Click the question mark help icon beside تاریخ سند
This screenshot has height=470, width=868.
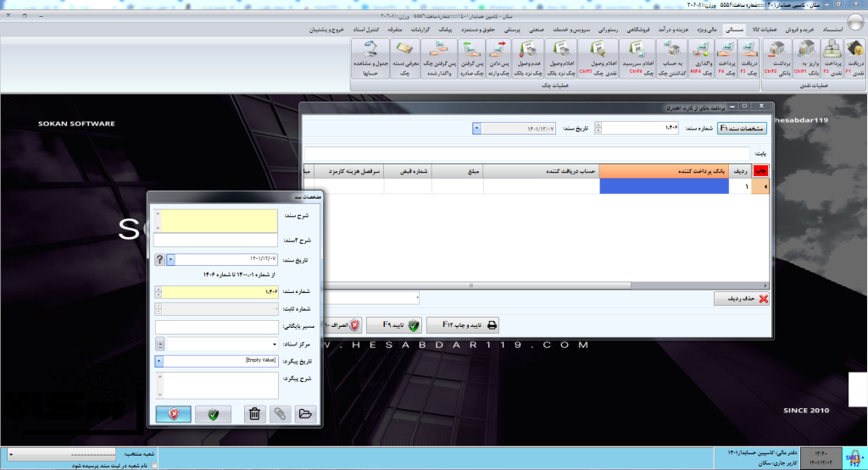click(159, 259)
